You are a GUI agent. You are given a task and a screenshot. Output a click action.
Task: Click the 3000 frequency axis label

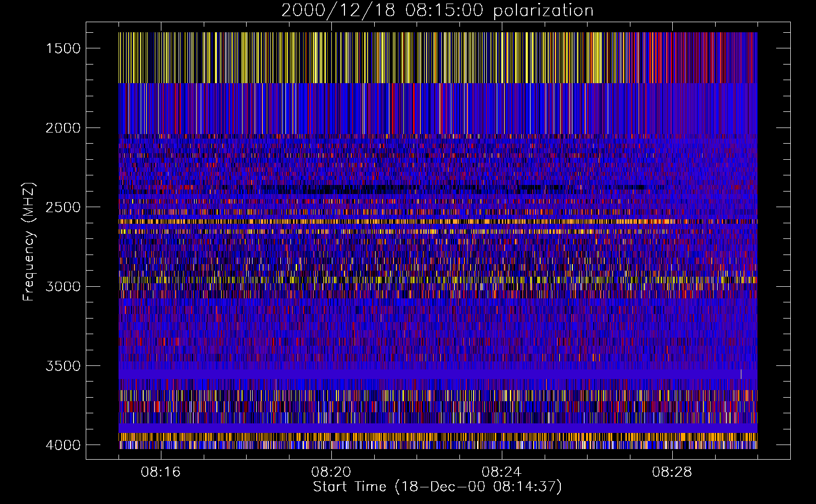tap(63, 286)
